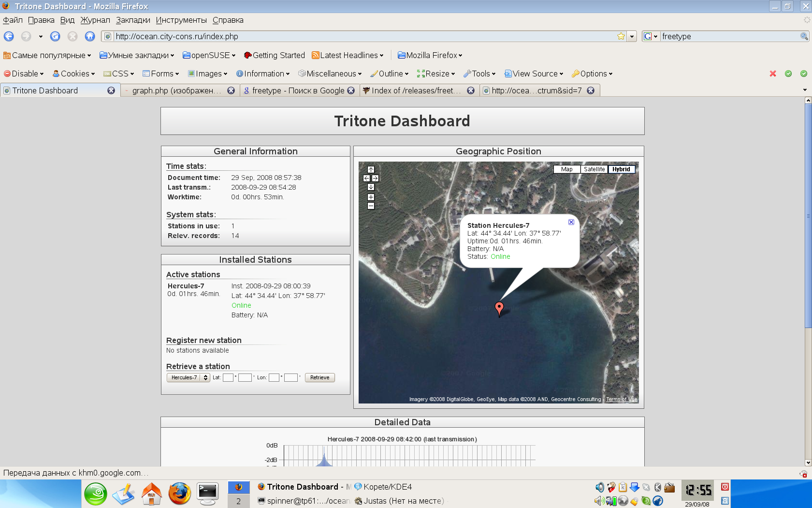
Task: Switch map to Satellite view
Action: 594,169
